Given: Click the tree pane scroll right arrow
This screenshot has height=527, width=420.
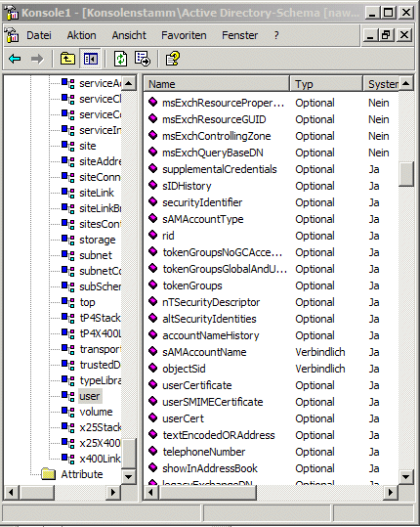Looking at the screenshot, I should click(113, 493).
